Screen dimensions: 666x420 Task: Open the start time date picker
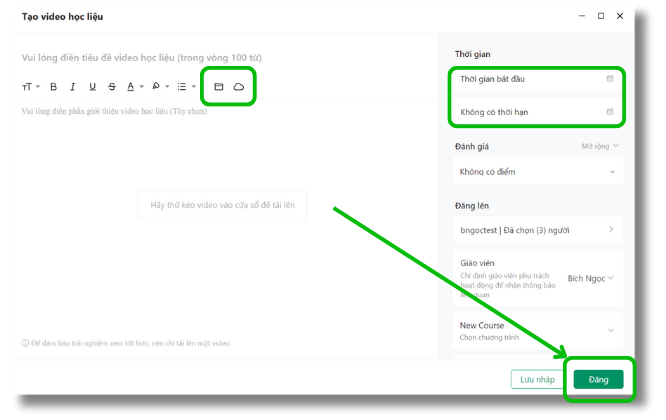537,78
